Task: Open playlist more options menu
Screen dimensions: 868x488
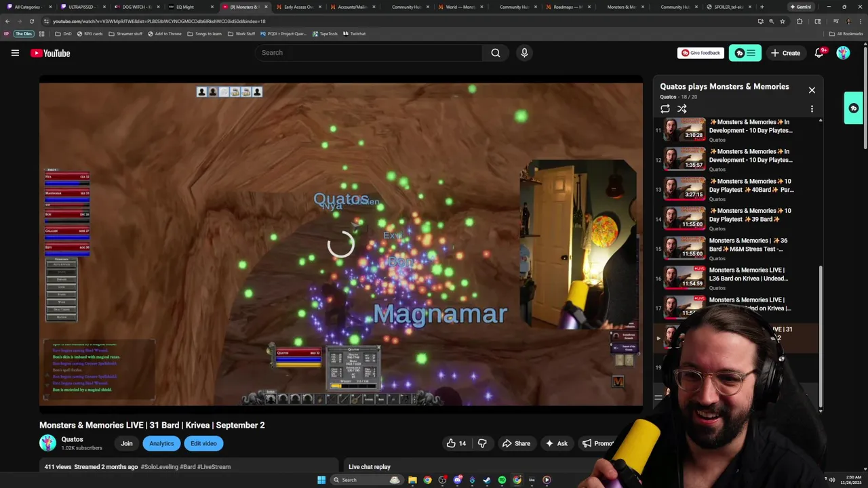Action: click(x=812, y=108)
